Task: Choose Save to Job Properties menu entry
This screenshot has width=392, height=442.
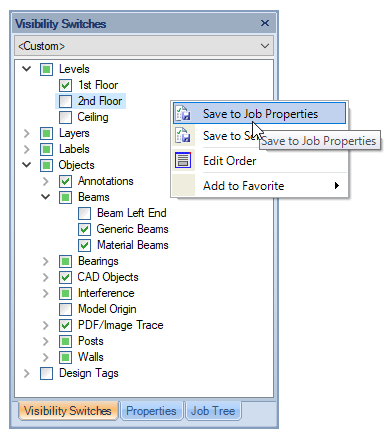Action: (259, 113)
